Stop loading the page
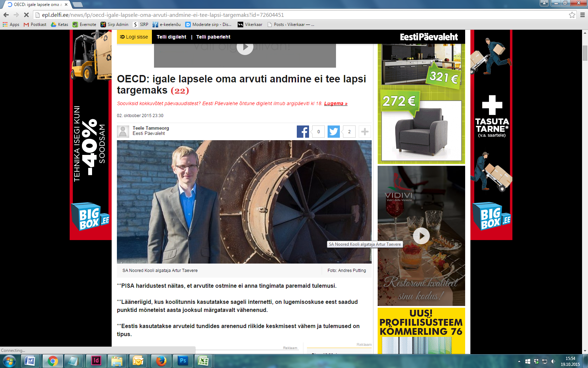This screenshot has height=368, width=588. coord(26,15)
